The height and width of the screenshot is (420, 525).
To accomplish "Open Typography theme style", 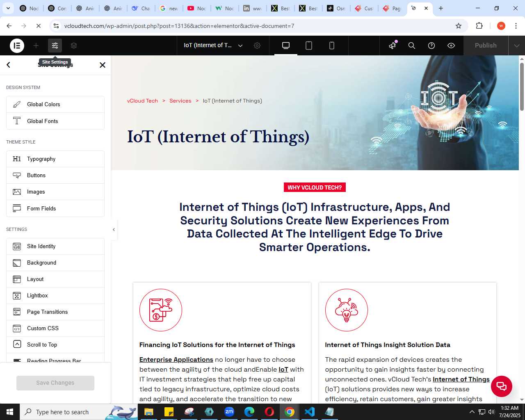I will pos(55,159).
